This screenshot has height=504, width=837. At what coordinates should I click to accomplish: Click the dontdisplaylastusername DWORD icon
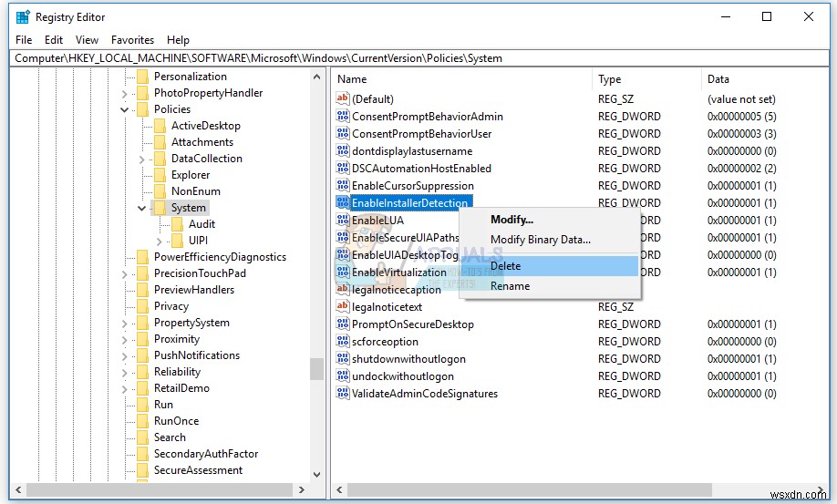(342, 151)
